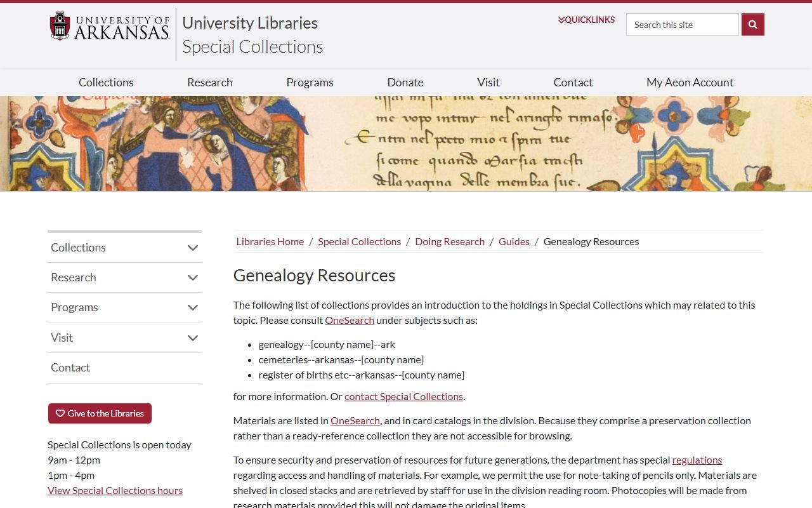Open the Collections top navigation menu
Viewport: 812px width, 508px height.
(106, 82)
